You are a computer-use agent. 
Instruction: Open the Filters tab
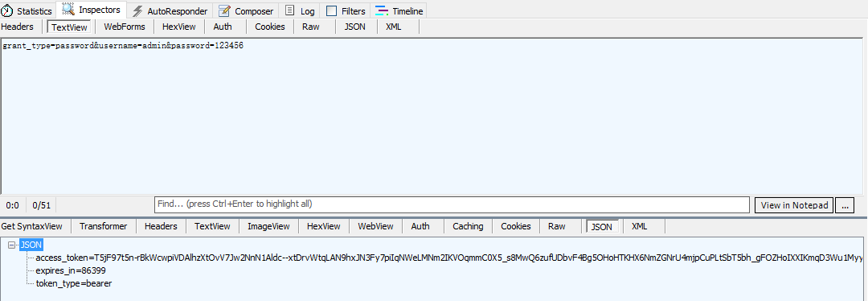346,11
